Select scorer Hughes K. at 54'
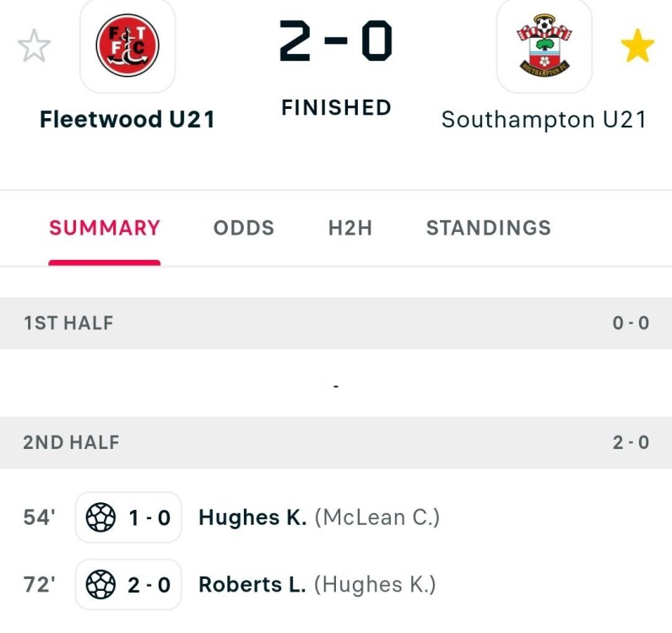Viewport: 672px width, 633px height. coord(252,517)
